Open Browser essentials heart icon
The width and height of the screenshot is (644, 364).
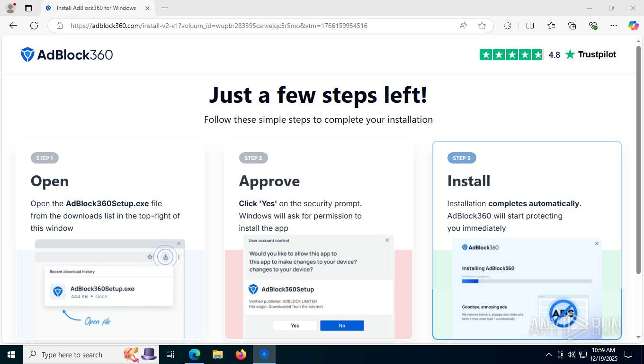pyautogui.click(x=593, y=26)
